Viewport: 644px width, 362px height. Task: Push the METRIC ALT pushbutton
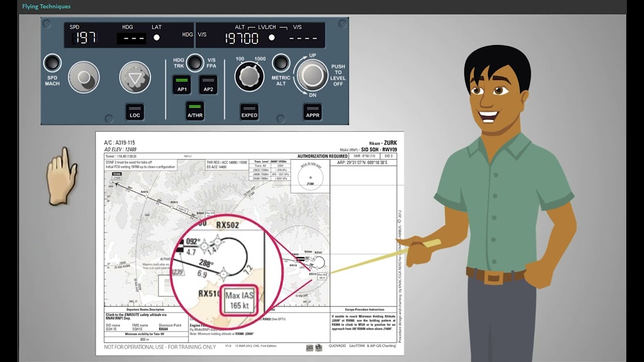(x=281, y=63)
